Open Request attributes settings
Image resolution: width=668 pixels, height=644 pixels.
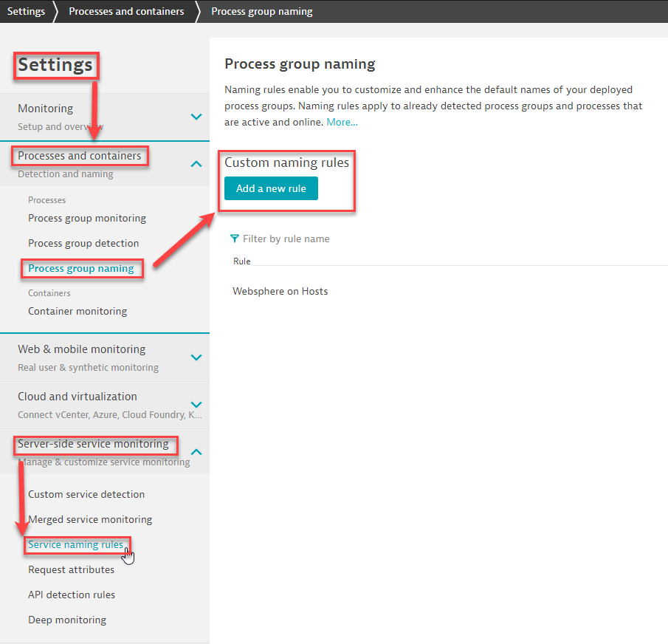pos(71,569)
